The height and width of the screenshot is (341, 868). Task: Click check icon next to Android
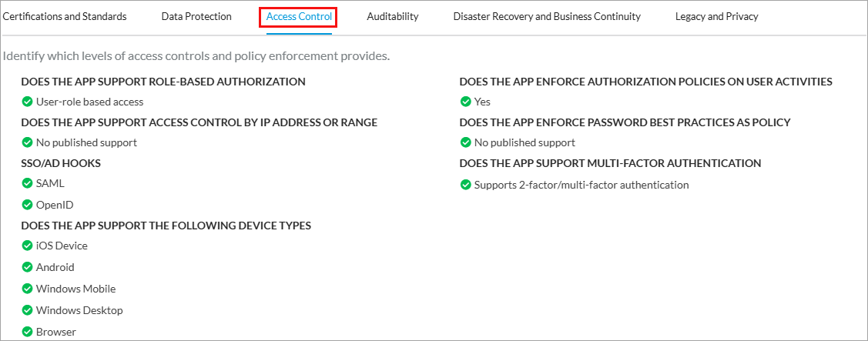coord(27,267)
